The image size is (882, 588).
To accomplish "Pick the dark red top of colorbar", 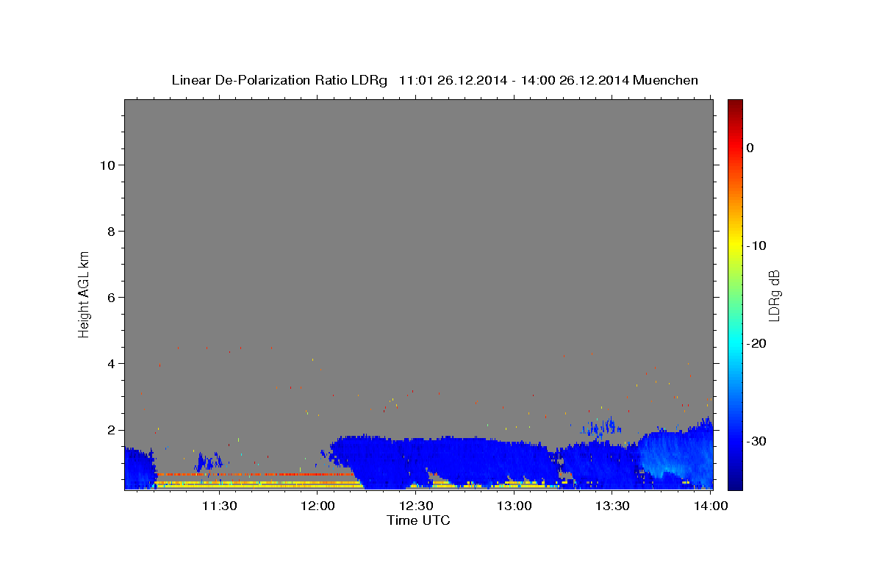I will click(x=735, y=104).
